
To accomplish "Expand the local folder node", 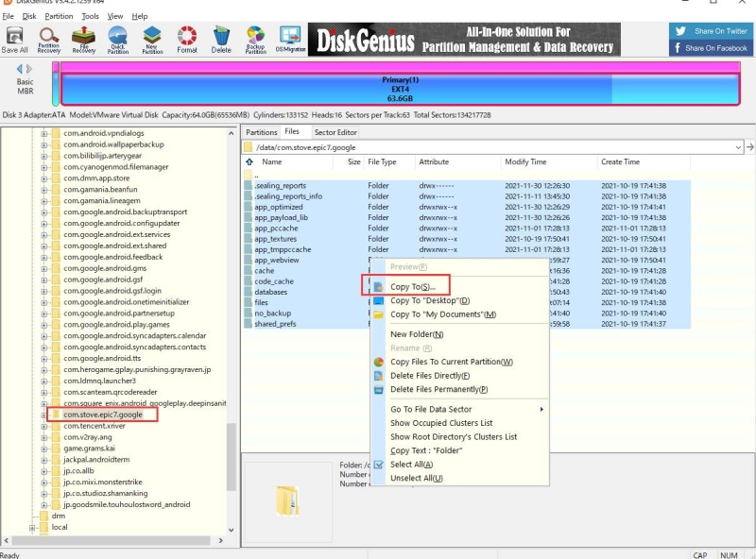I will click(32, 528).
